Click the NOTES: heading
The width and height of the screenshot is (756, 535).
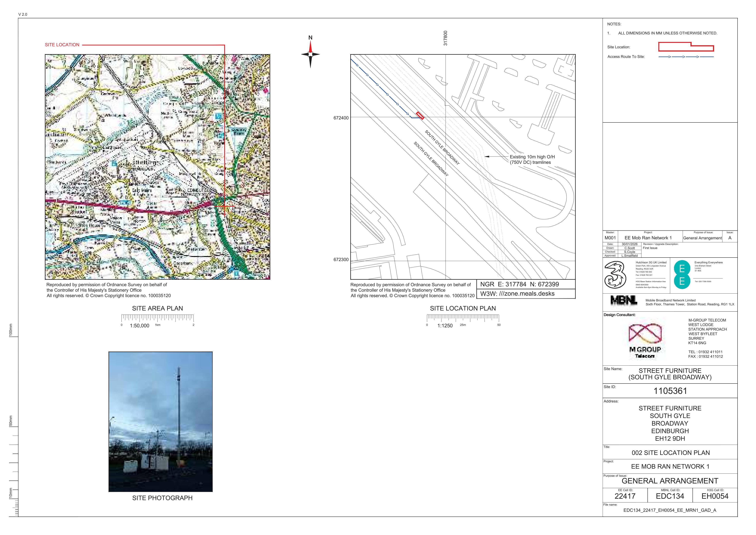click(614, 24)
